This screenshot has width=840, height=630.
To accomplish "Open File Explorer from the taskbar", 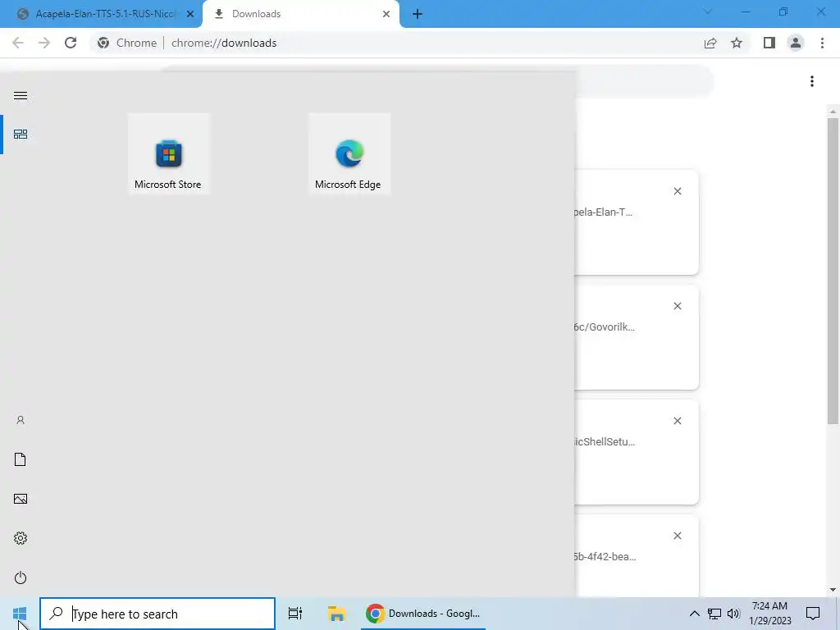I will [336, 614].
